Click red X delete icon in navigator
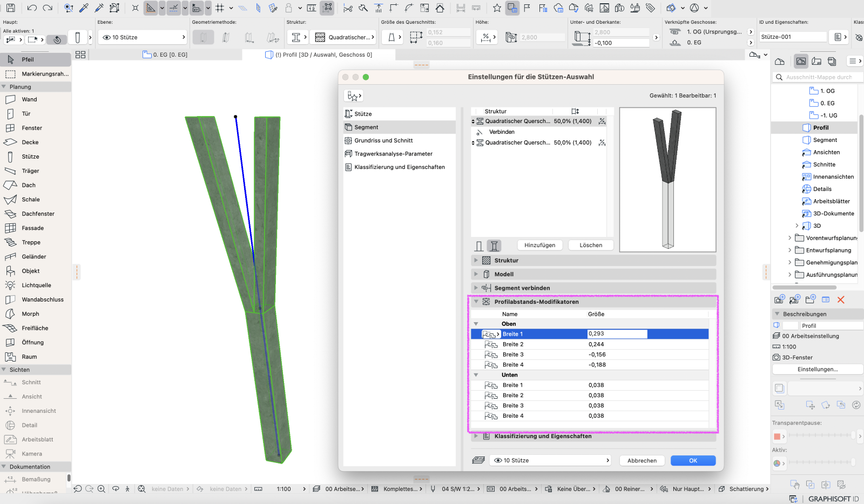The height and width of the screenshot is (504, 864). pyautogui.click(x=841, y=299)
